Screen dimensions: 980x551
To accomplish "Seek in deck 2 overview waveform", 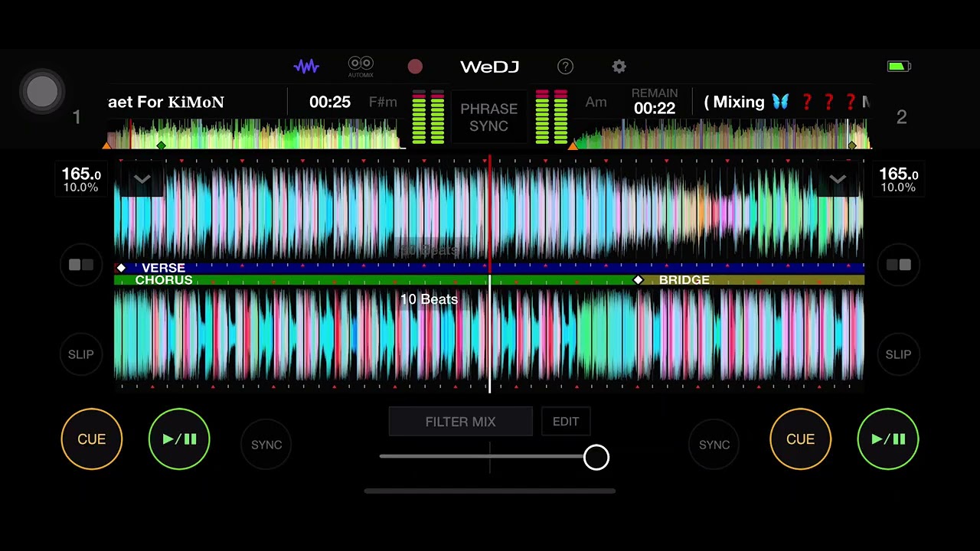I will tap(721, 134).
